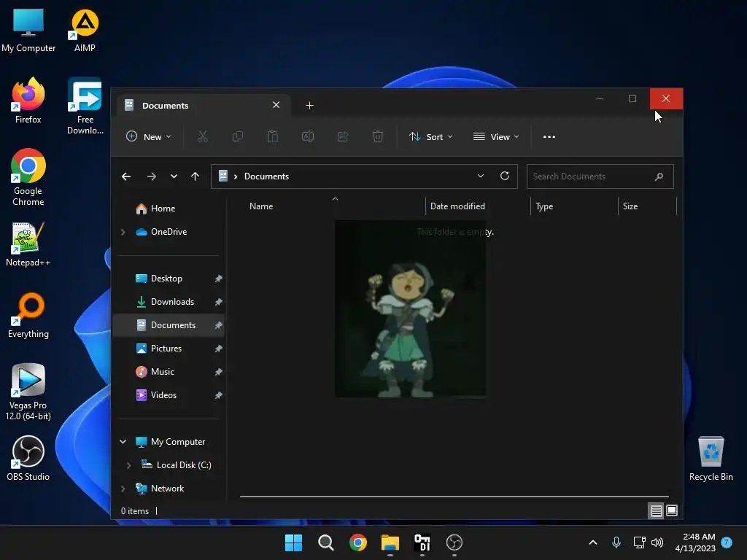Open taskbar Search
The height and width of the screenshot is (560, 747).
[x=326, y=542]
